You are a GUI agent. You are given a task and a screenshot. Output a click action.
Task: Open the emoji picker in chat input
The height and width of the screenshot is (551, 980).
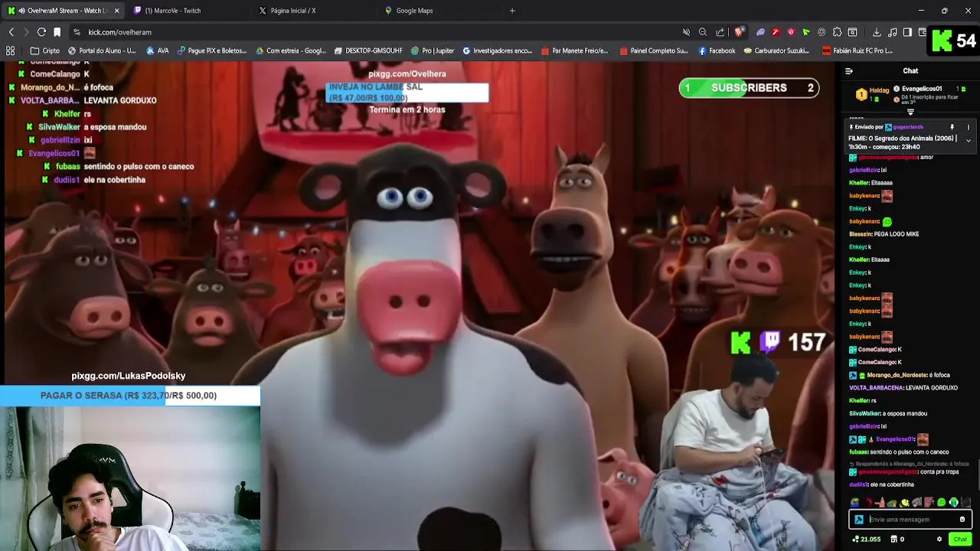pyautogui.click(x=962, y=520)
